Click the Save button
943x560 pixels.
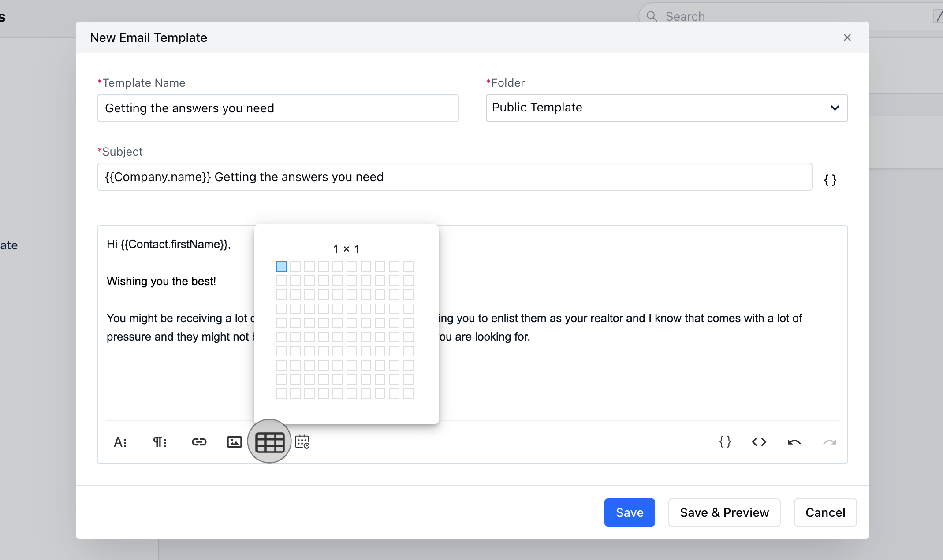pos(629,512)
